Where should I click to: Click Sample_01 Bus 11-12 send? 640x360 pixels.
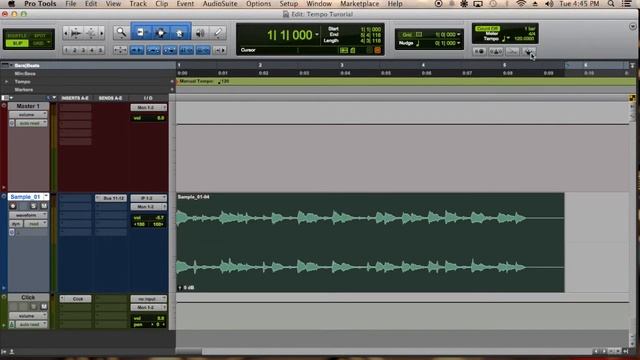pyautogui.click(x=111, y=198)
